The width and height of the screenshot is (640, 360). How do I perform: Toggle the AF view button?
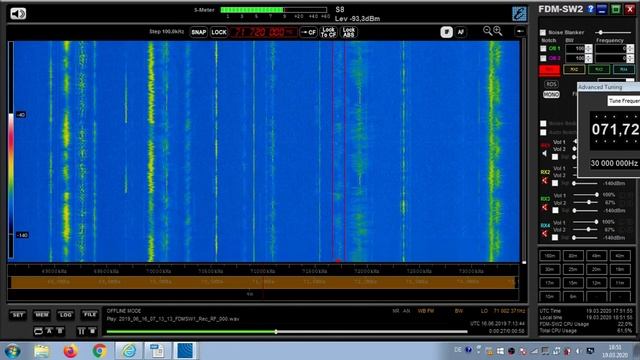pos(460,32)
